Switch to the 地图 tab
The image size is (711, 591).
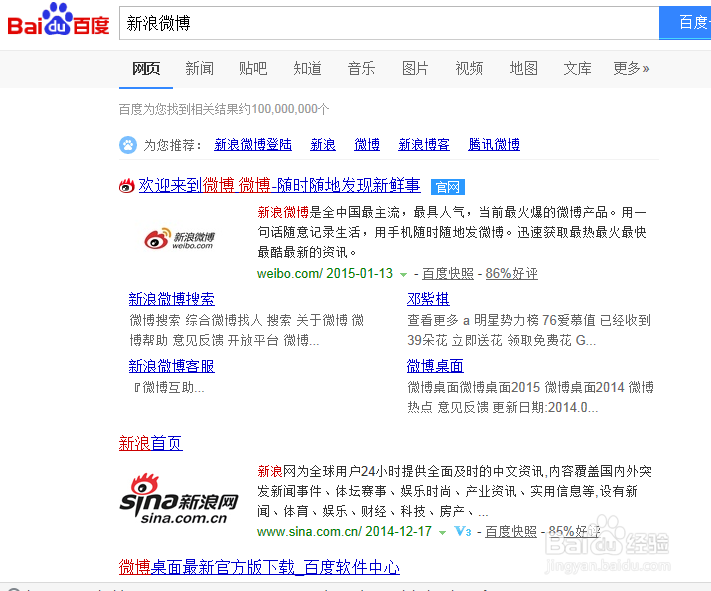524,68
